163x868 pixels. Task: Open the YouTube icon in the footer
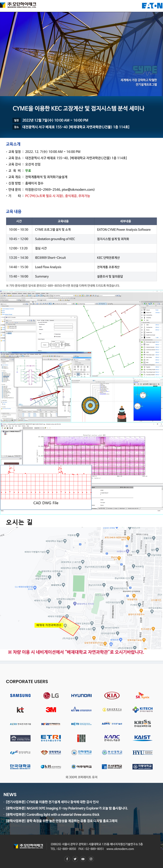pyautogui.click(x=83, y=859)
